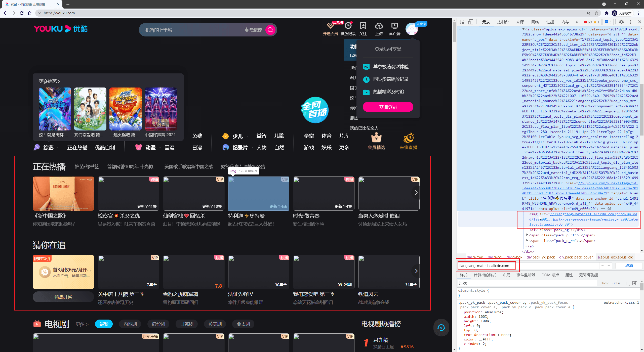This screenshot has height=352, width=644.
Task: Click 取消 to cancel DevTools search
Action: tap(629, 266)
